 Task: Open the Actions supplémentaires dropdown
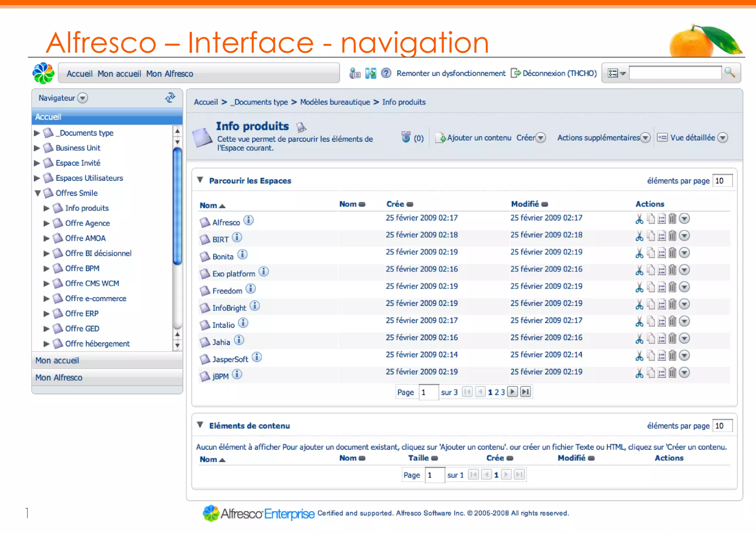645,138
